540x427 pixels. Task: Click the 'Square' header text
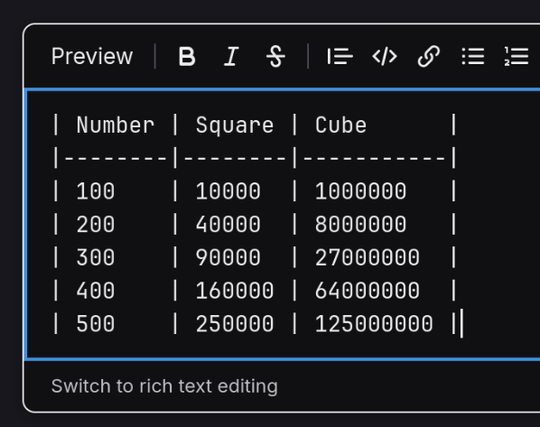[235, 125]
